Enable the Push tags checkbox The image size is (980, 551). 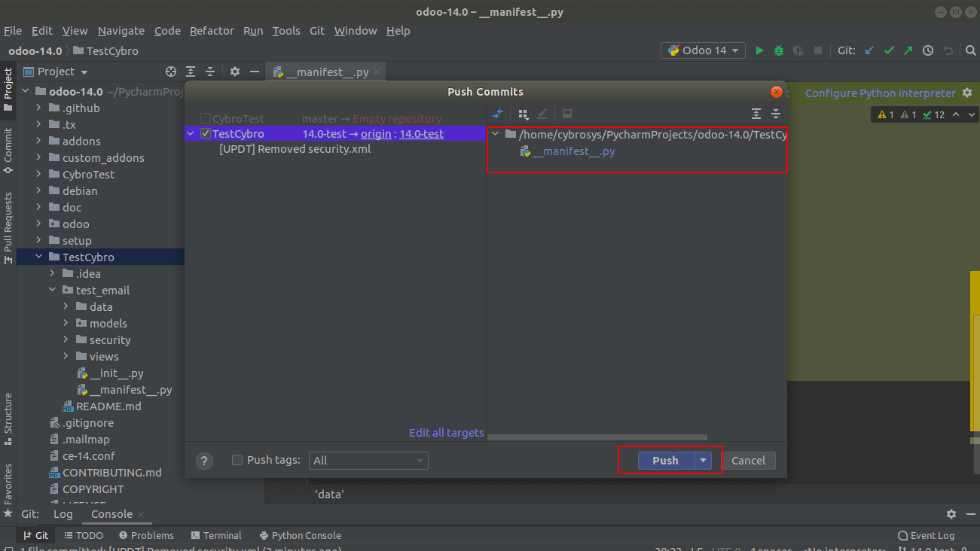pos(237,460)
